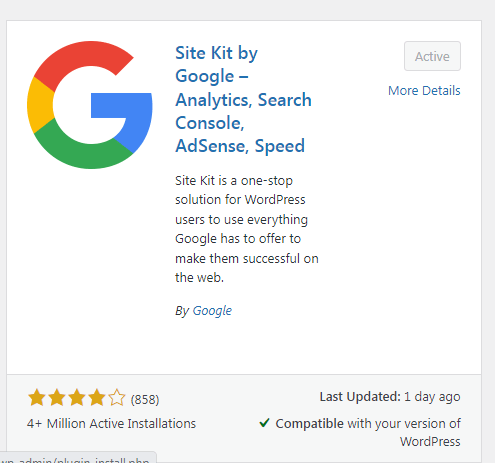
Task: Click the blue bar of the Google logo
Action: pyautogui.click(x=121, y=105)
